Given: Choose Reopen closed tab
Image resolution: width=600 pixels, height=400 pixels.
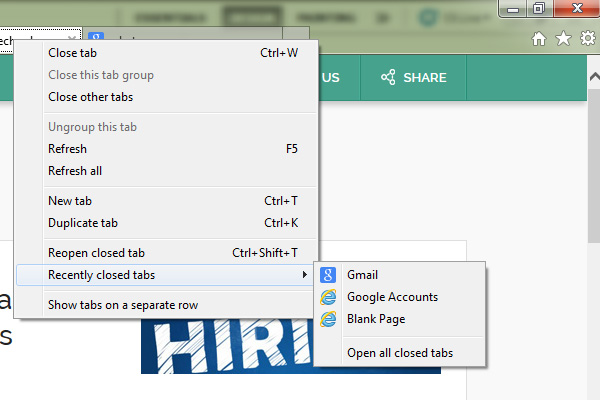Looking at the screenshot, I should [x=166, y=253].
